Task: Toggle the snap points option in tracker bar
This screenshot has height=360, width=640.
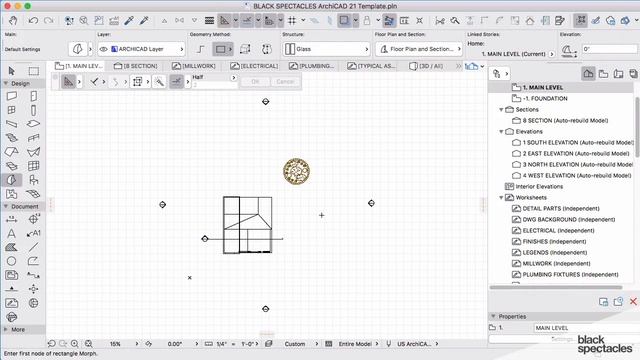Action: pyautogui.click(x=176, y=82)
